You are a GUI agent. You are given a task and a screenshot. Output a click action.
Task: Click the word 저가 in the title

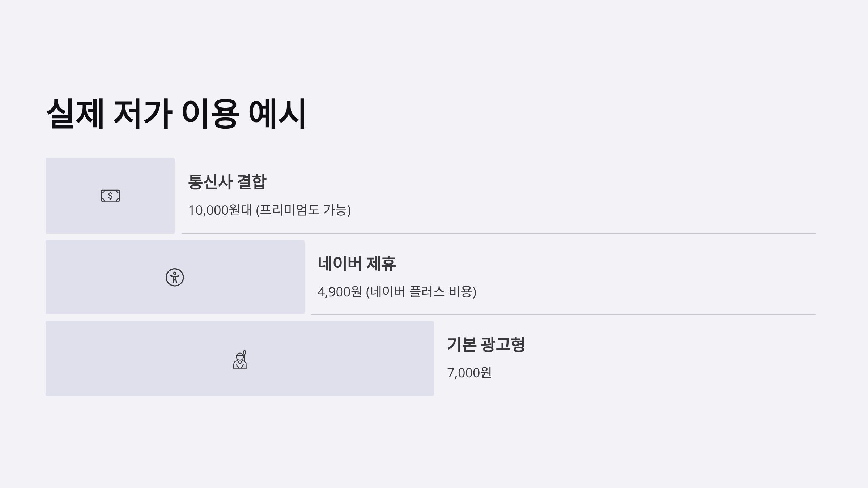point(142,114)
